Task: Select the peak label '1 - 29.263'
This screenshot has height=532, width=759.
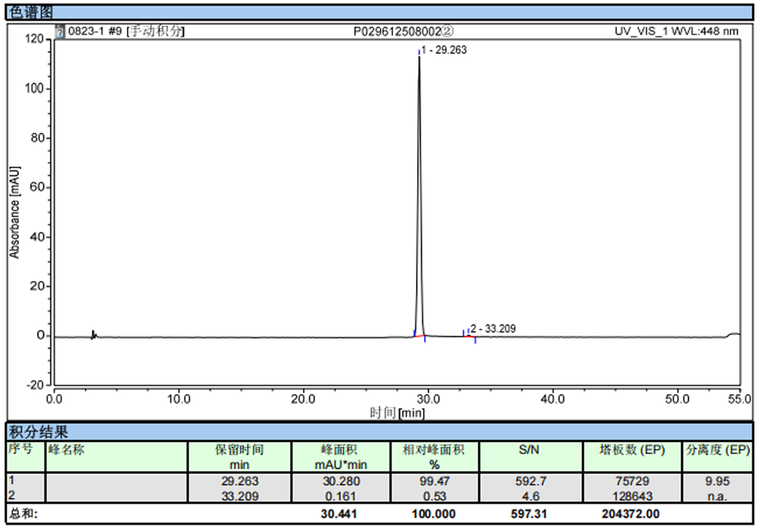Action: 444,50
